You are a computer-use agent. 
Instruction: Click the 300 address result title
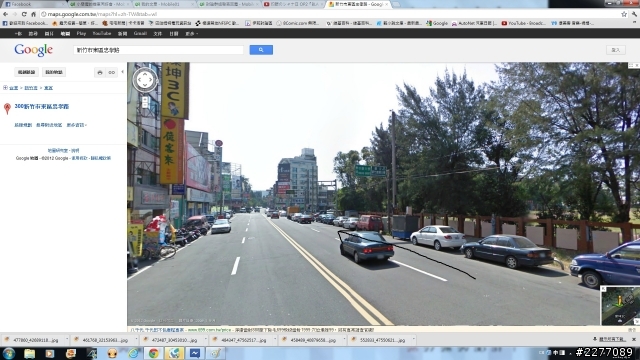[42, 107]
